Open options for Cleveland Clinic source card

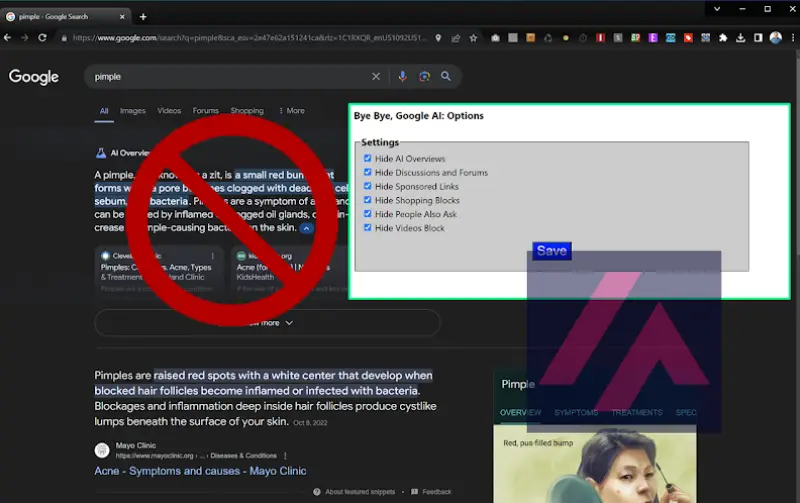(213, 256)
